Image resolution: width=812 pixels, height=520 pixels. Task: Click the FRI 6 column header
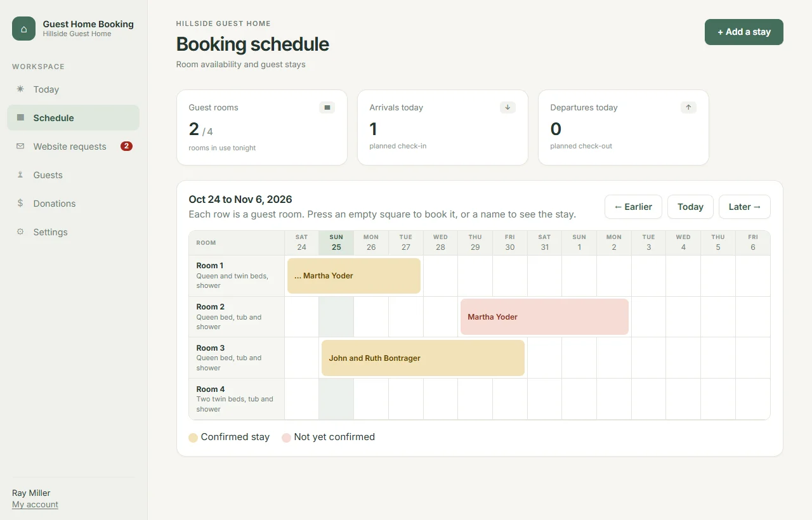pyautogui.click(x=753, y=243)
